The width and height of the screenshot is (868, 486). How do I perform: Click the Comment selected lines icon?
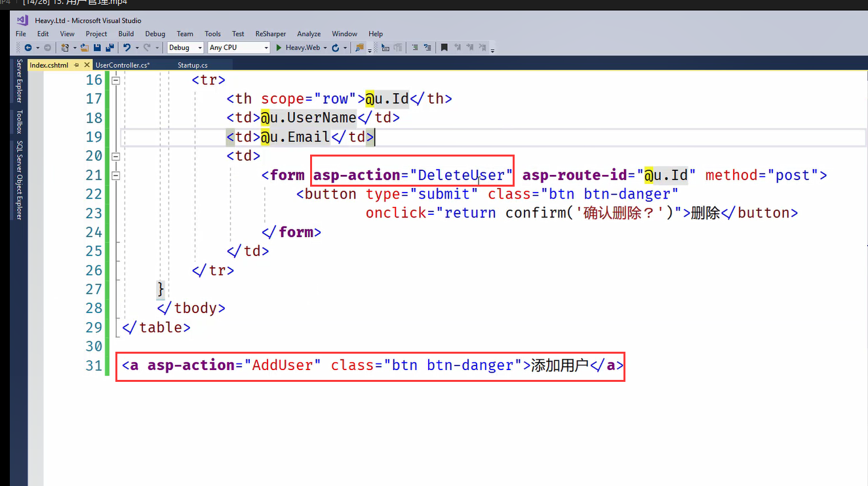coord(414,48)
